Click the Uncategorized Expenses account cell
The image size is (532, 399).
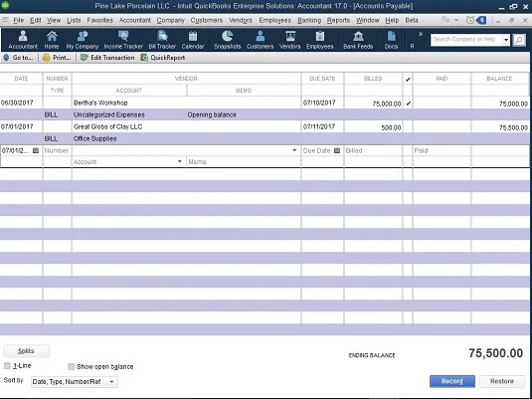point(109,114)
